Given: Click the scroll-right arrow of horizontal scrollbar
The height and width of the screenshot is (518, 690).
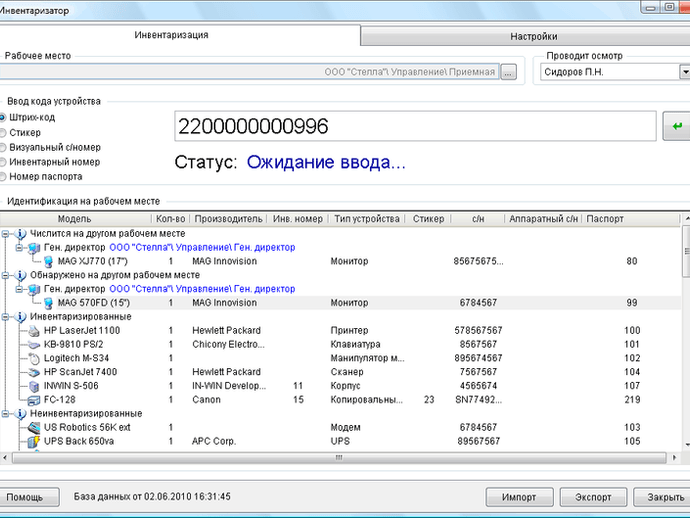Looking at the screenshot, I should coord(674,458).
